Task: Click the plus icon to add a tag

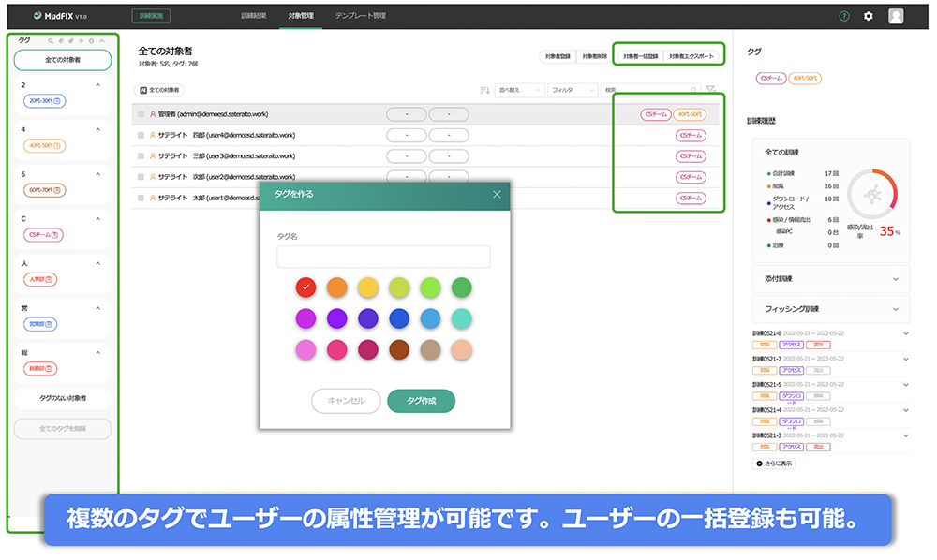Action: (81, 41)
